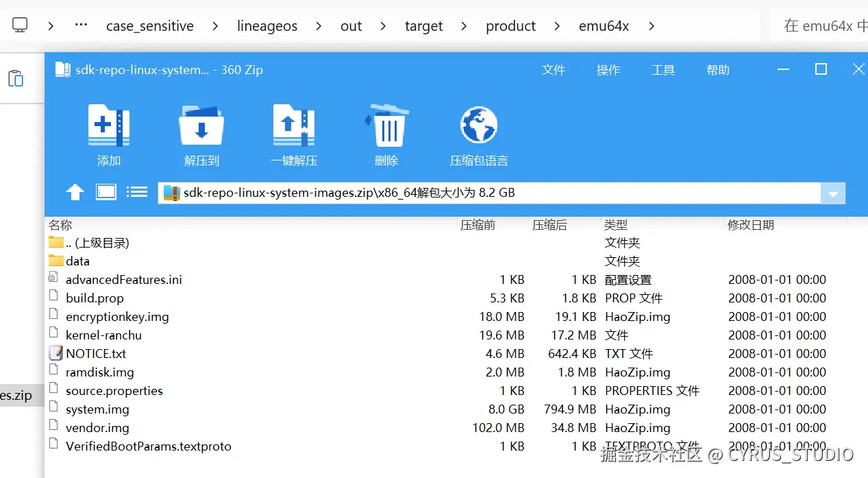Click the This PC monitor icon in Explorer breadcrumb

[20, 25]
